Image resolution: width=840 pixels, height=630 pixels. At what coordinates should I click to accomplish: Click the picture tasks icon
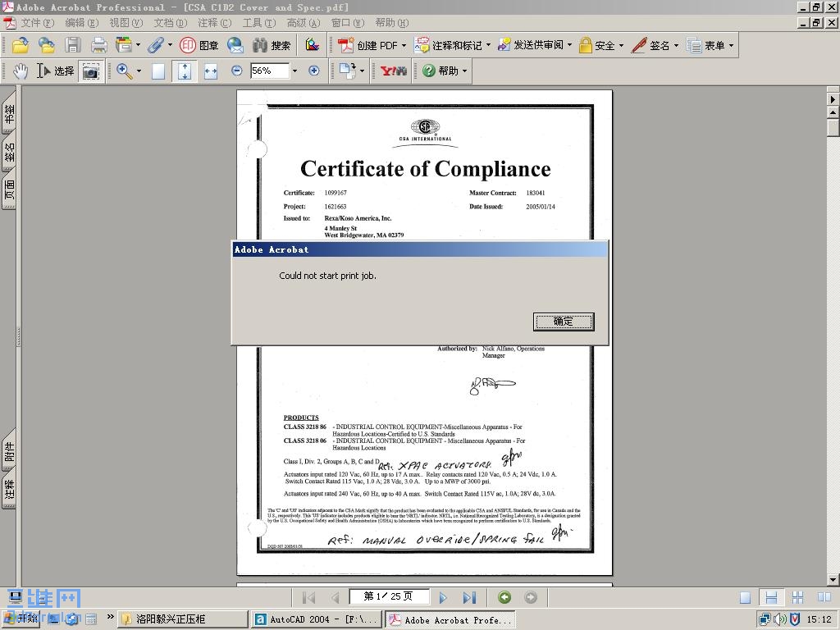(313, 46)
